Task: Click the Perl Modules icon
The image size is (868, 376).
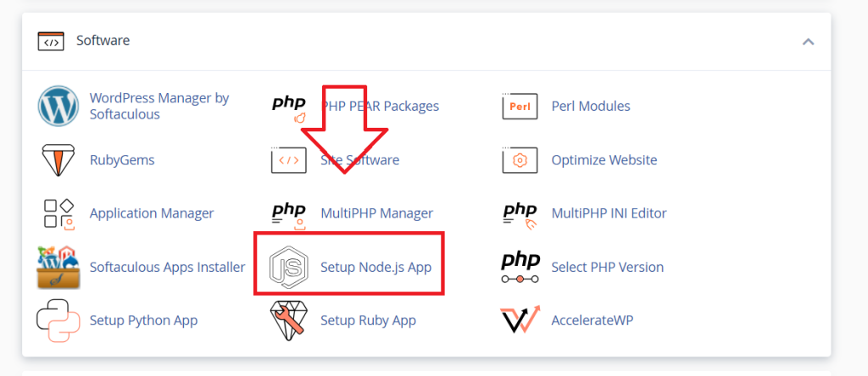Action: point(520,106)
